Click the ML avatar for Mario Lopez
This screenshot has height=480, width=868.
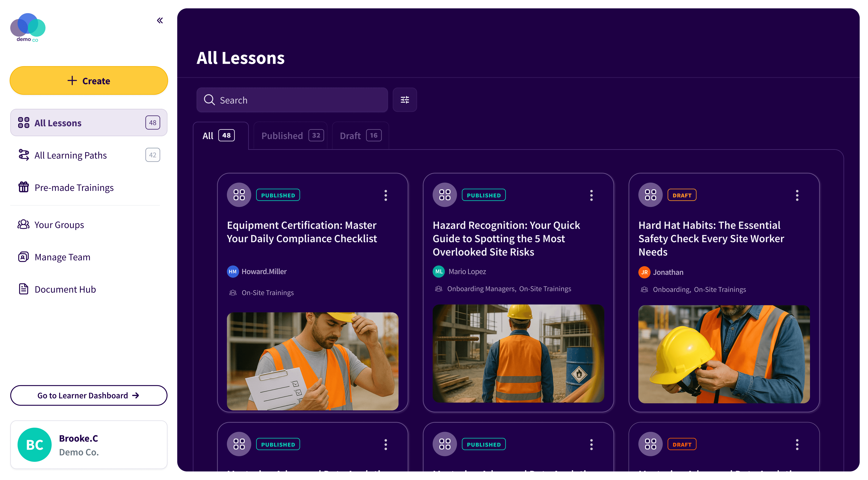point(439,271)
